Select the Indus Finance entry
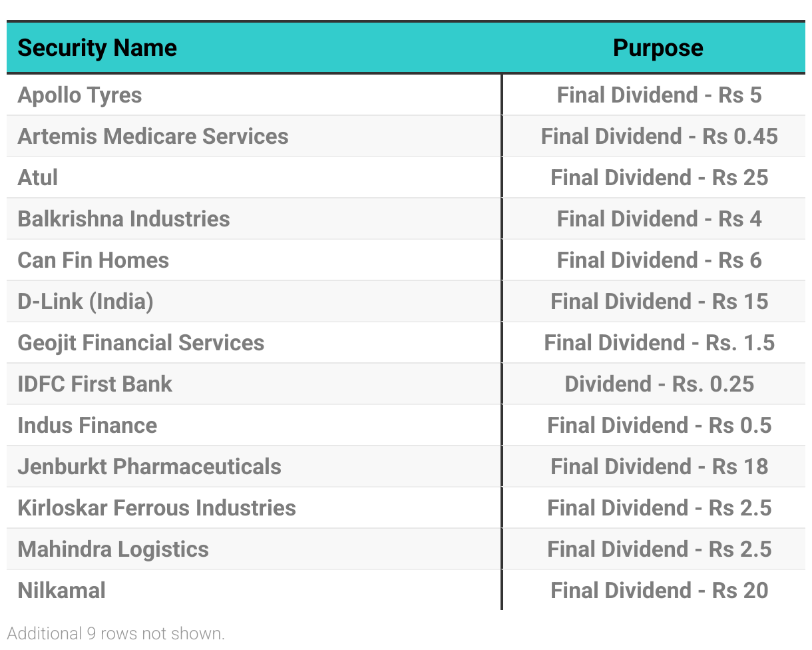812x650 pixels. [87, 426]
